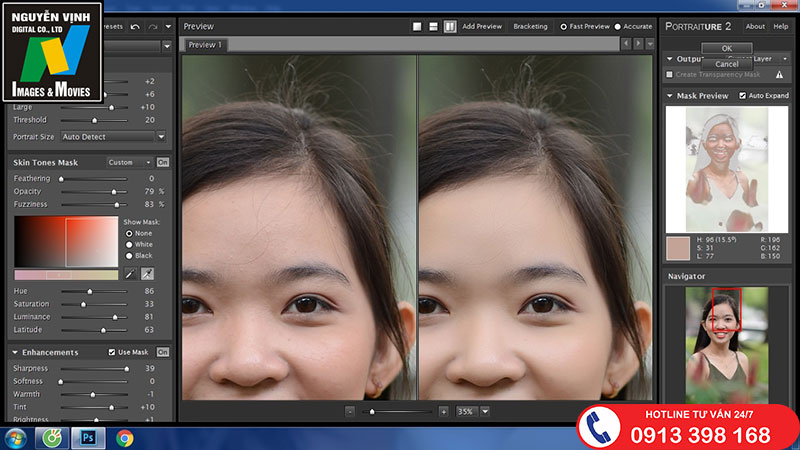800x450 pixels.
Task: Open Photoshop from the taskbar
Action: point(88,438)
